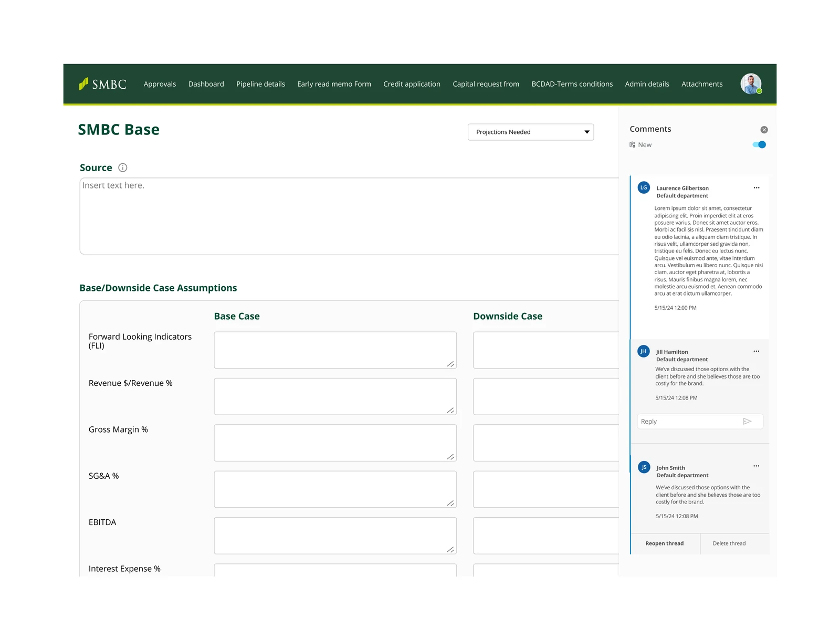Click Base Case Gross Margin % field
Viewport: 840px width, 640px height.
pos(335,443)
